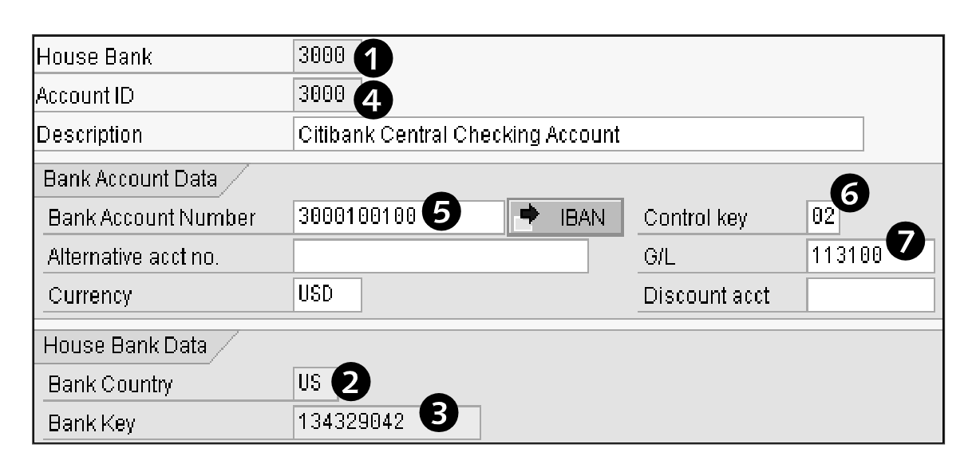Click the empty Discount acct field
The width and height of the screenshot is (980, 468).
870,295
